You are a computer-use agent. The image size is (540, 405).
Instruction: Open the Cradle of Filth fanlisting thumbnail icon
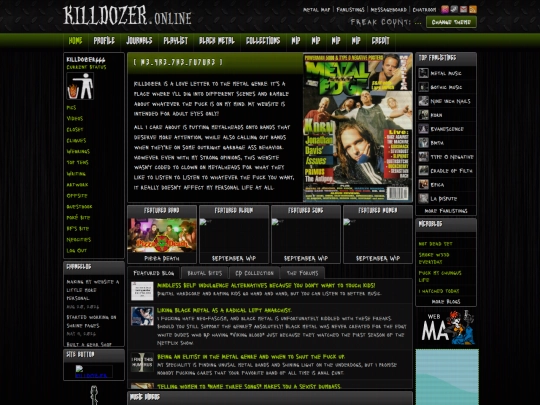423,170
